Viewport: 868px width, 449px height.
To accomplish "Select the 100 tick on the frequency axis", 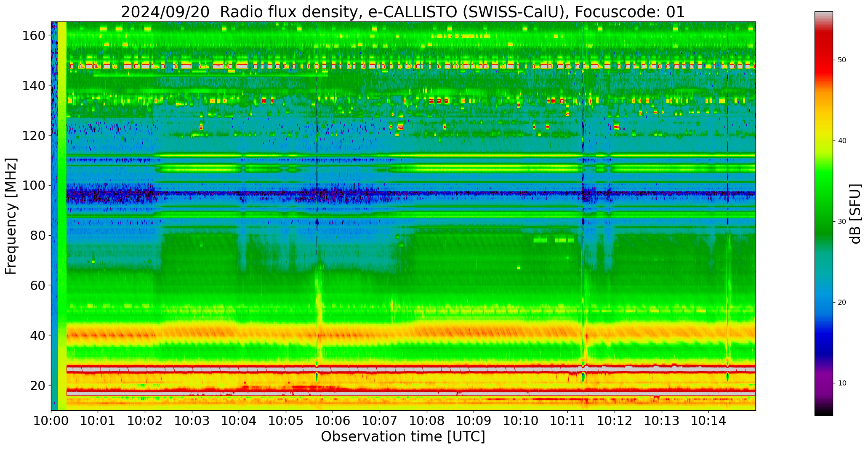I will [x=33, y=185].
